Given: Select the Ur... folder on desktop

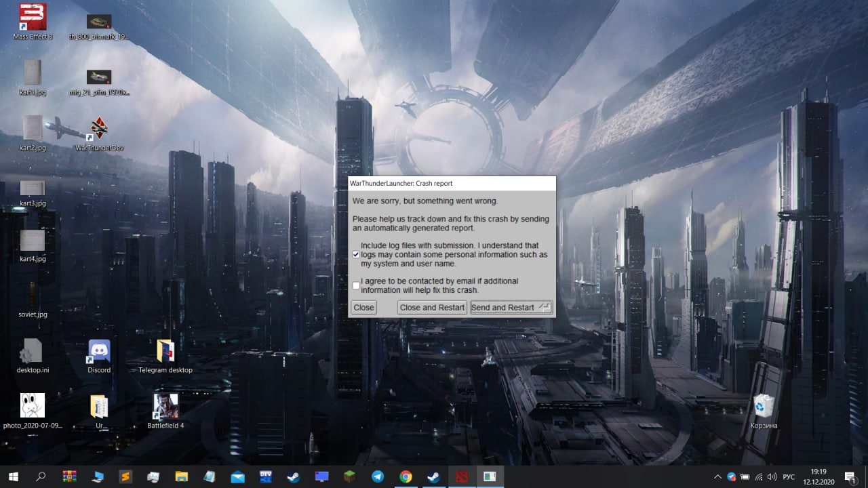Looking at the screenshot, I should (x=99, y=411).
